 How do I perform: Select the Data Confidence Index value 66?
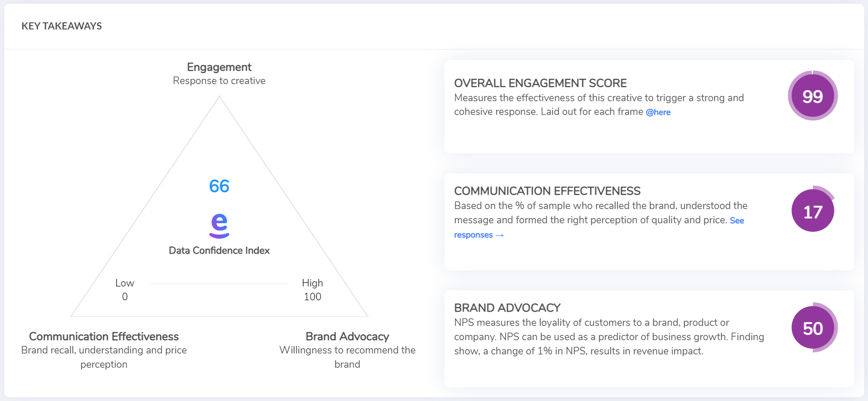tap(219, 186)
